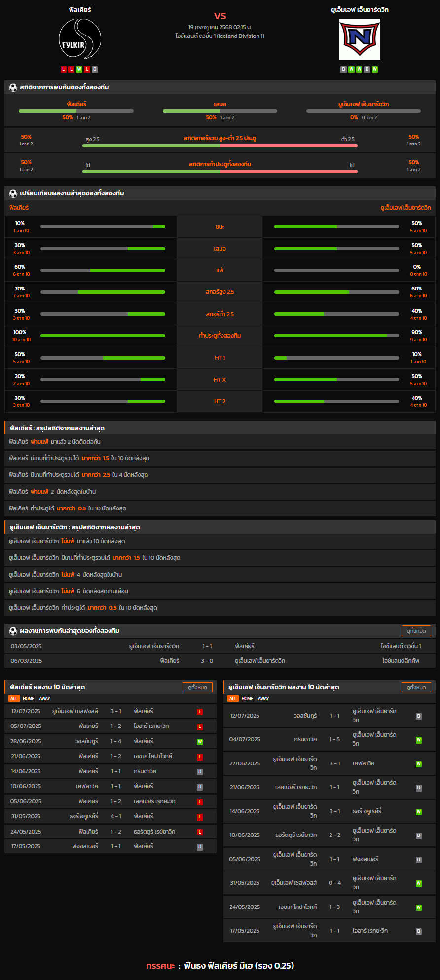Viewport: 440px width, 980px height.
Task: Click score 4 - 1 in Fylkir 31/05/2025 row
Action: coord(116,817)
